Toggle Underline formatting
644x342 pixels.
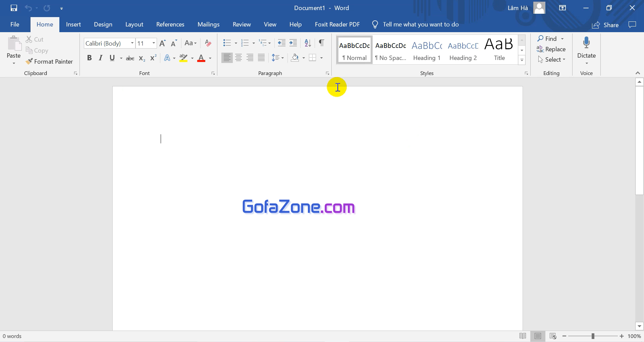pyautogui.click(x=112, y=58)
